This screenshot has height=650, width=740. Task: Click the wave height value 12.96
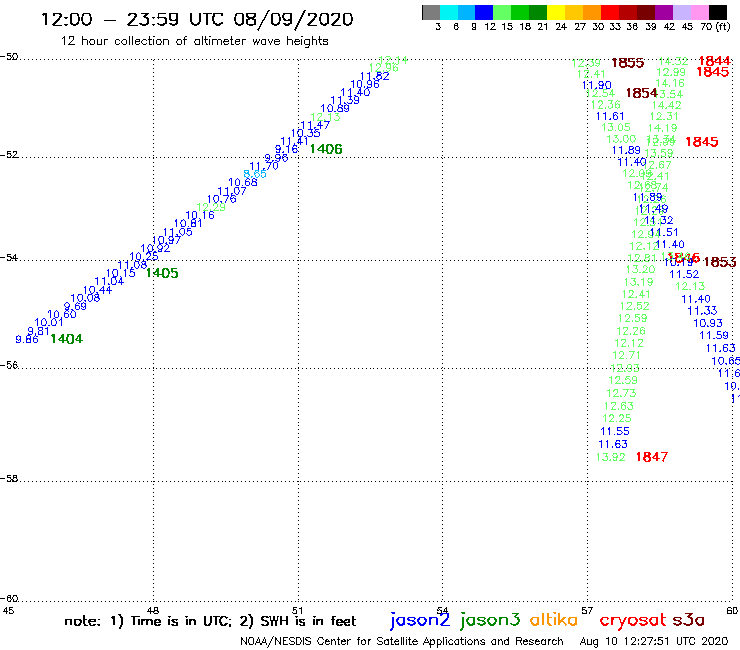(x=384, y=68)
